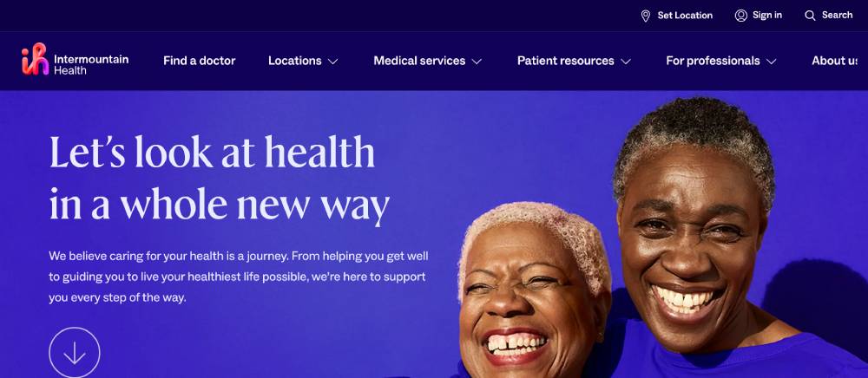Open the For professionals menu
The width and height of the screenshot is (868, 378).
[713, 61]
